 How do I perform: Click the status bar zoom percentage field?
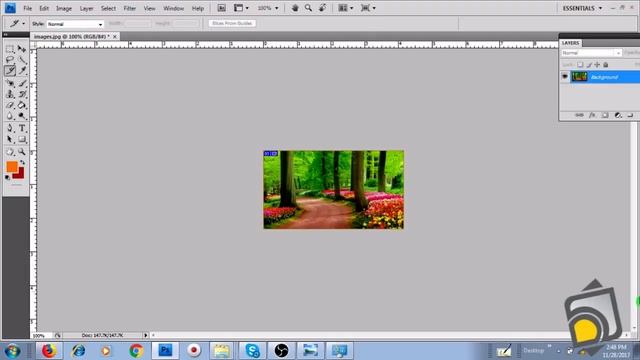tap(42, 336)
